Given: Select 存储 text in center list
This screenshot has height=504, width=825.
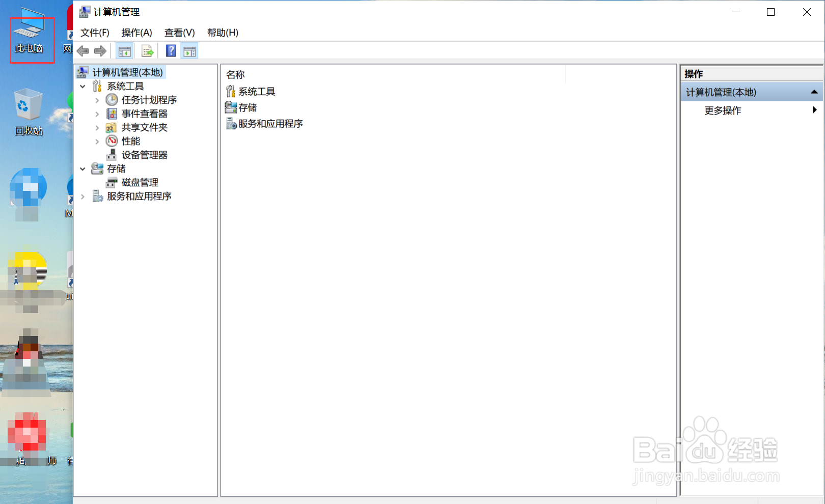Looking at the screenshot, I should coord(248,107).
